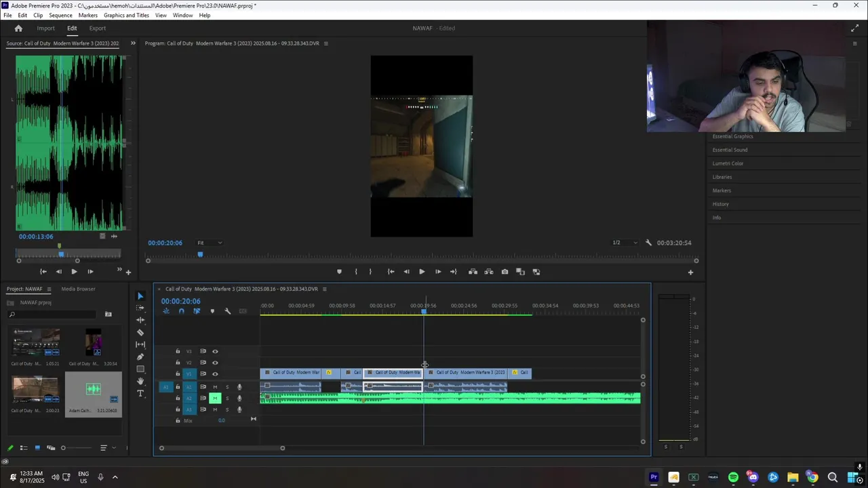The height and width of the screenshot is (488, 868).
Task: Select the Slip tool
Action: click(x=140, y=344)
